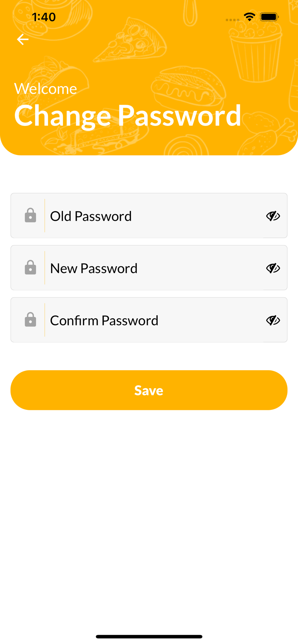Tap the Change Password heading
The width and height of the screenshot is (298, 644).
click(x=128, y=116)
